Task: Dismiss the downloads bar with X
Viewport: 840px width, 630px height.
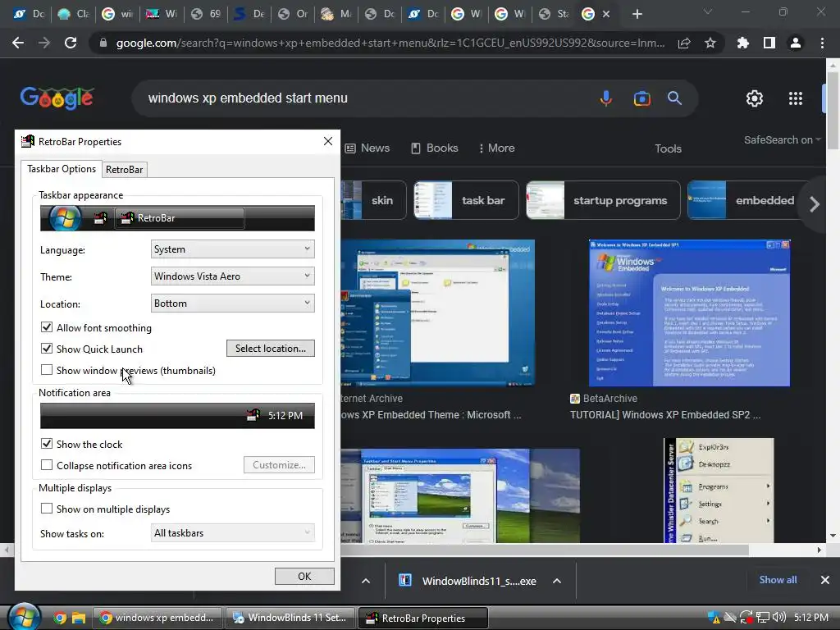Action: click(825, 580)
